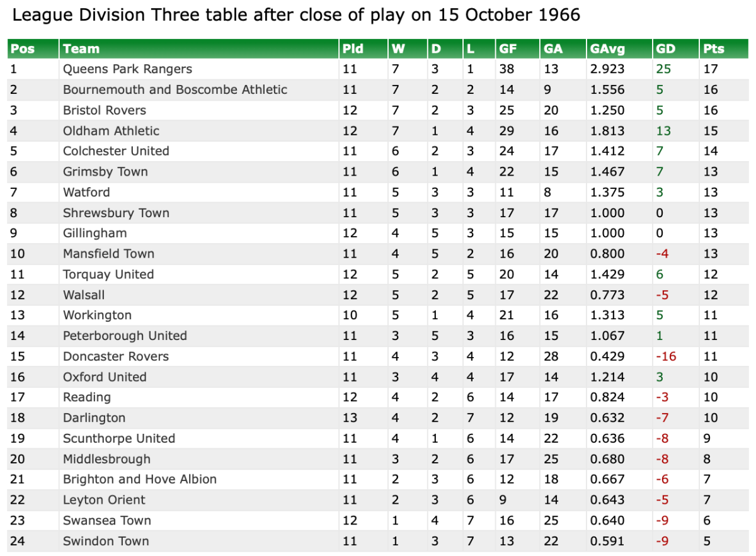
Task: Click Doncaster Rovers goal difference -16
Action: [x=666, y=356]
